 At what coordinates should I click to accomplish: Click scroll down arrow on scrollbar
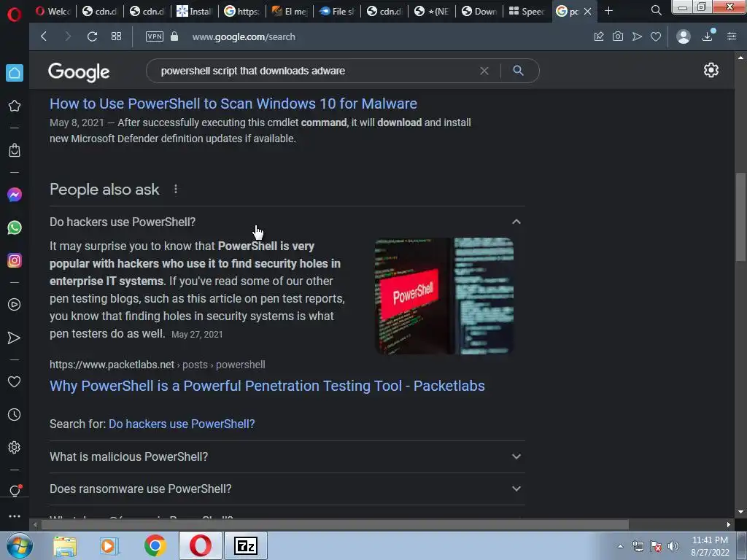pyautogui.click(x=740, y=512)
